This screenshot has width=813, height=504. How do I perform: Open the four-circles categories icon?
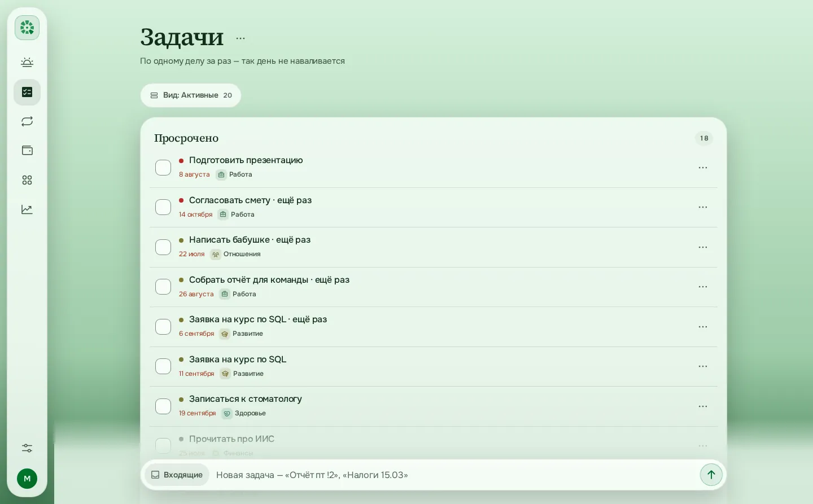pyautogui.click(x=27, y=180)
